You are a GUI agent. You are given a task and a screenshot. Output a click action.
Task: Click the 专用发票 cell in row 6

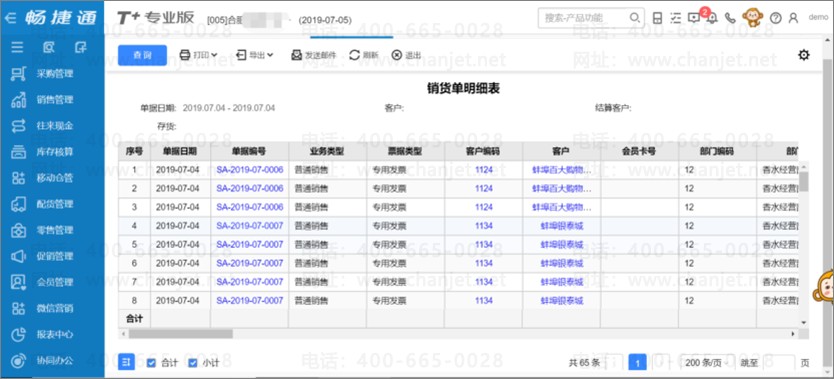click(389, 264)
